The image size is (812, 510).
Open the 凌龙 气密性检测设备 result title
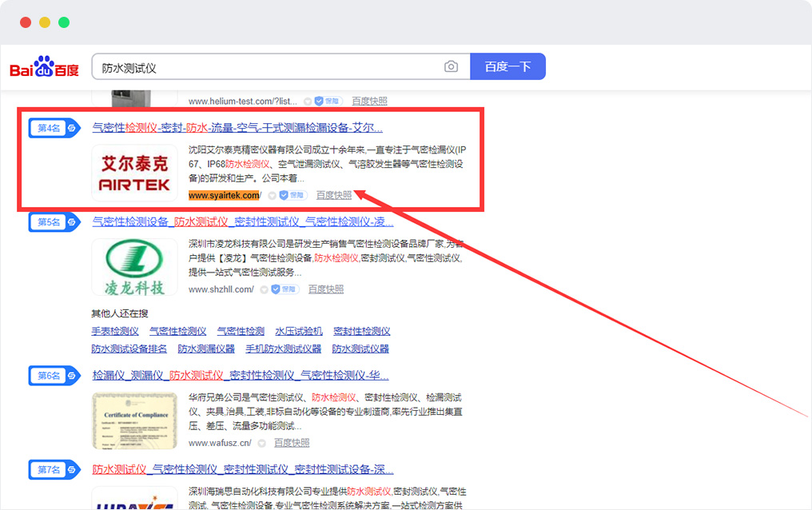tap(243, 221)
